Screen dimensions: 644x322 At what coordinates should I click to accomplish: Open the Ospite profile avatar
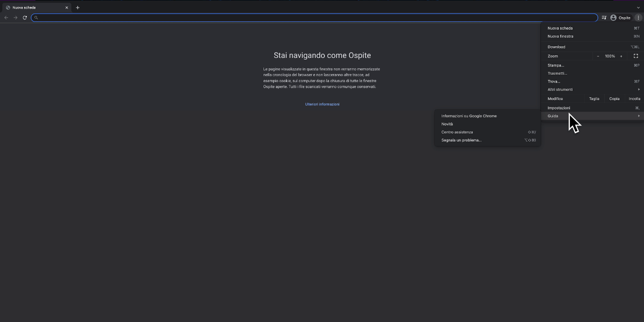[x=613, y=17]
